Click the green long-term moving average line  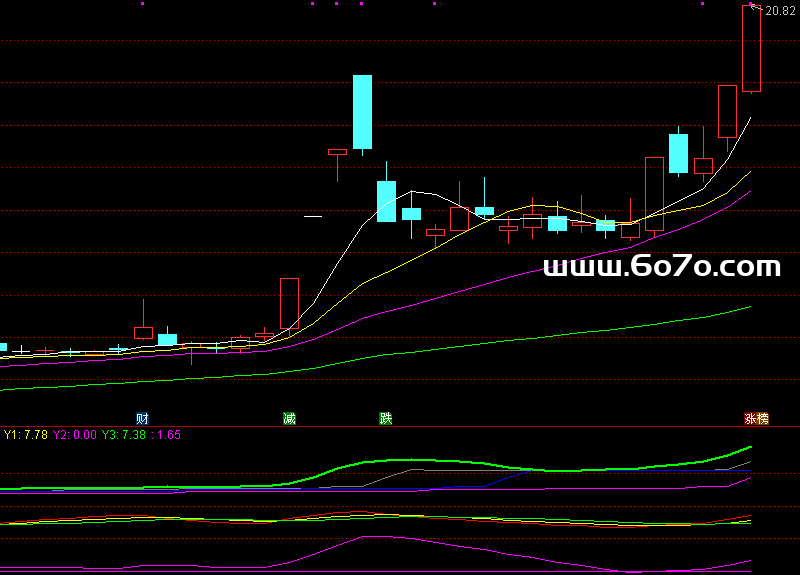500,341
